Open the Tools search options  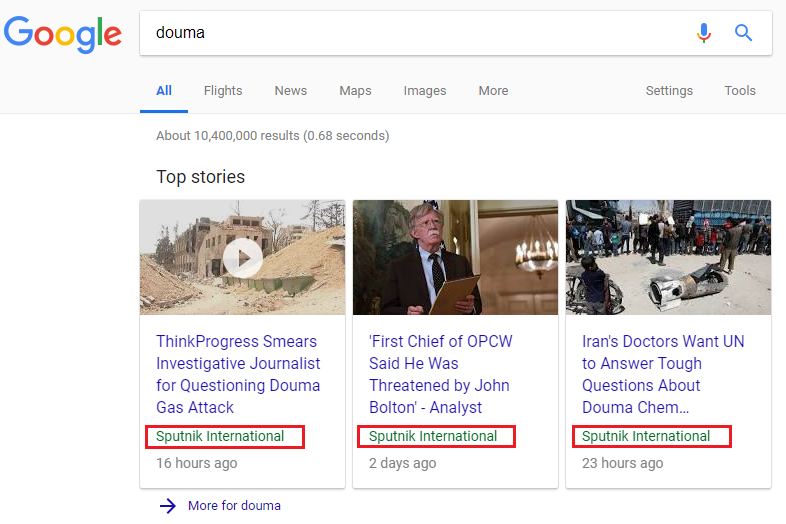pos(740,91)
